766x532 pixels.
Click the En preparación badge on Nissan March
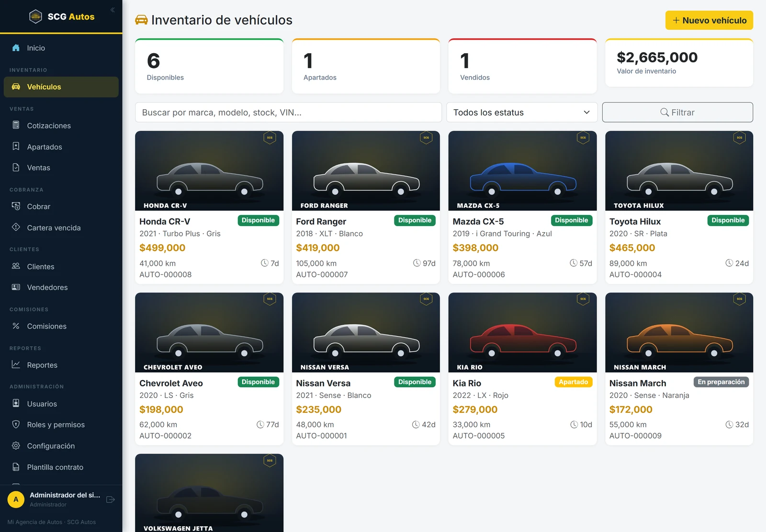(721, 382)
